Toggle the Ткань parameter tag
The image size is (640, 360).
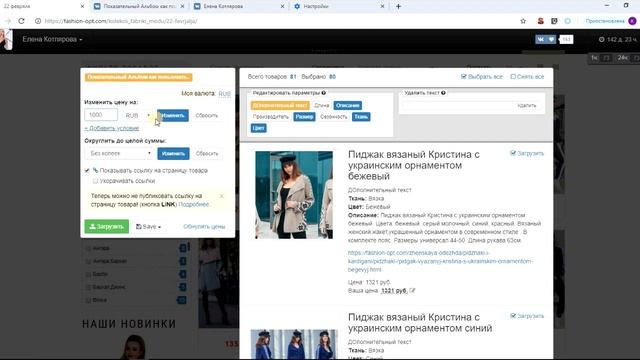(x=361, y=117)
